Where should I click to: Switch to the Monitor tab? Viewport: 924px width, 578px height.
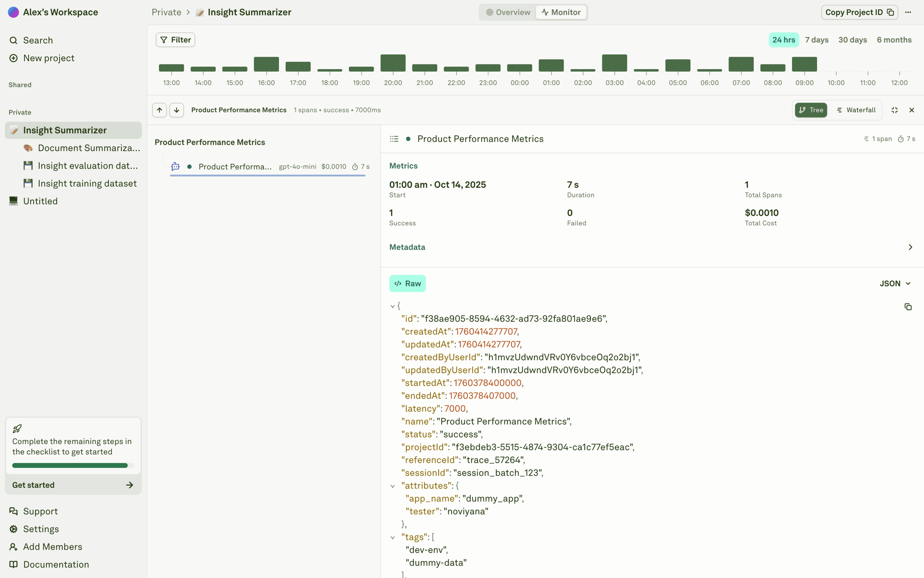point(561,13)
